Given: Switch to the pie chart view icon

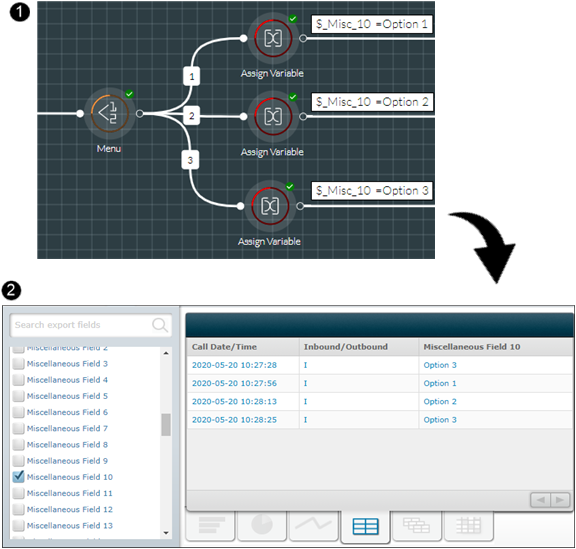Looking at the screenshot, I should tap(262, 525).
